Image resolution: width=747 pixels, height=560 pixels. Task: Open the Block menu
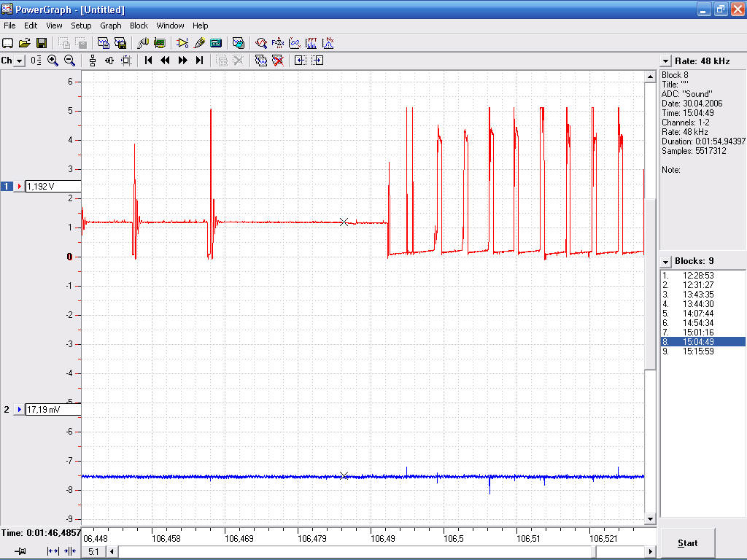(x=139, y=26)
